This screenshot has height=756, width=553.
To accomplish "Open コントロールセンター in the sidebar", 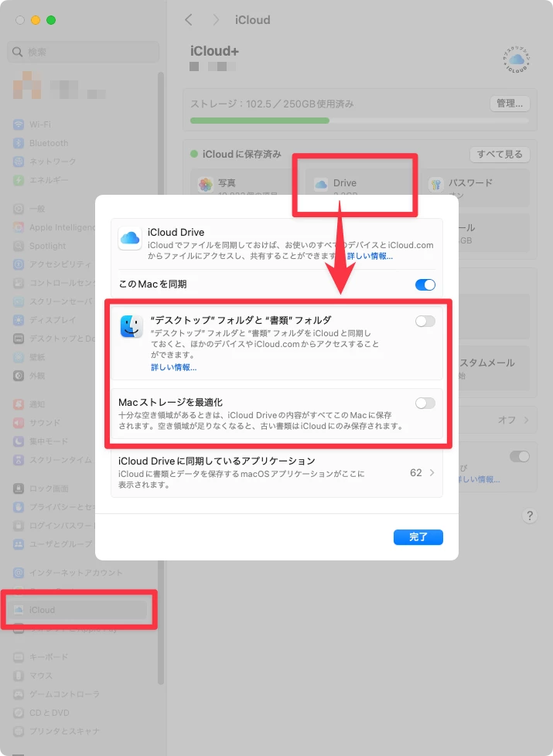I will [x=54, y=283].
